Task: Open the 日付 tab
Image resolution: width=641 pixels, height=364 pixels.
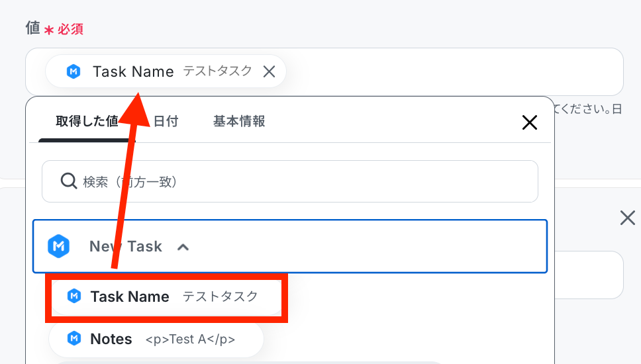Action: tap(166, 121)
